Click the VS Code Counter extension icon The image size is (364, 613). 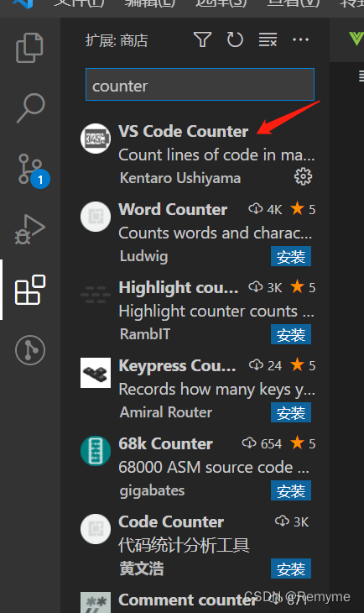pyautogui.click(x=96, y=139)
